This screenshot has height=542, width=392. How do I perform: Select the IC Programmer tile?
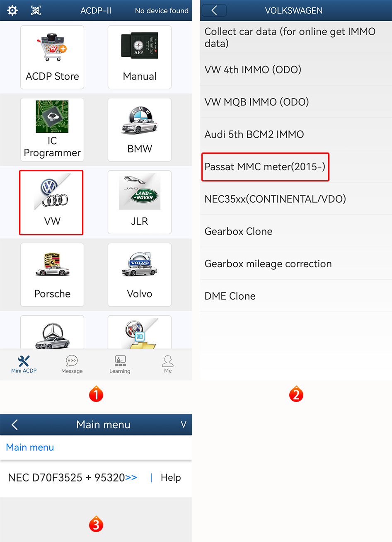(x=52, y=130)
